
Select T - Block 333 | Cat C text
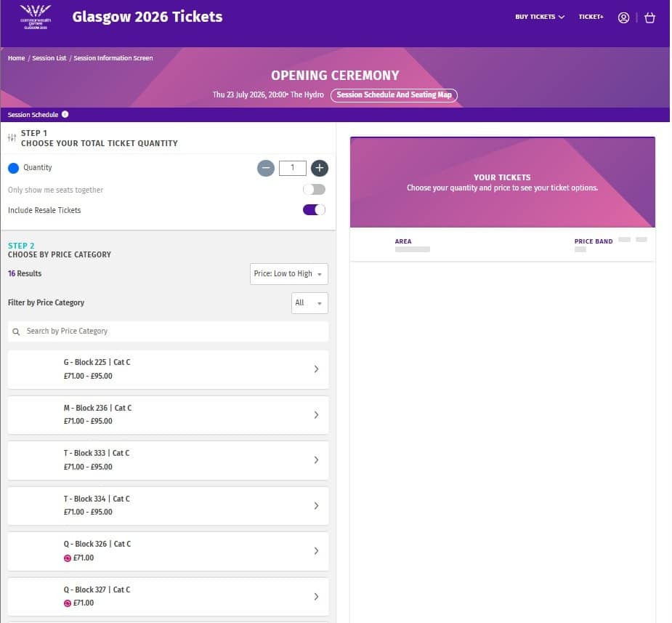point(97,453)
